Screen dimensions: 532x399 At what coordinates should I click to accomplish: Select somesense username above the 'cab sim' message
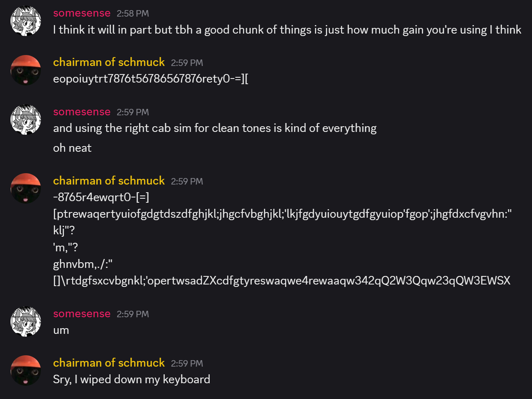pyautogui.click(x=82, y=112)
